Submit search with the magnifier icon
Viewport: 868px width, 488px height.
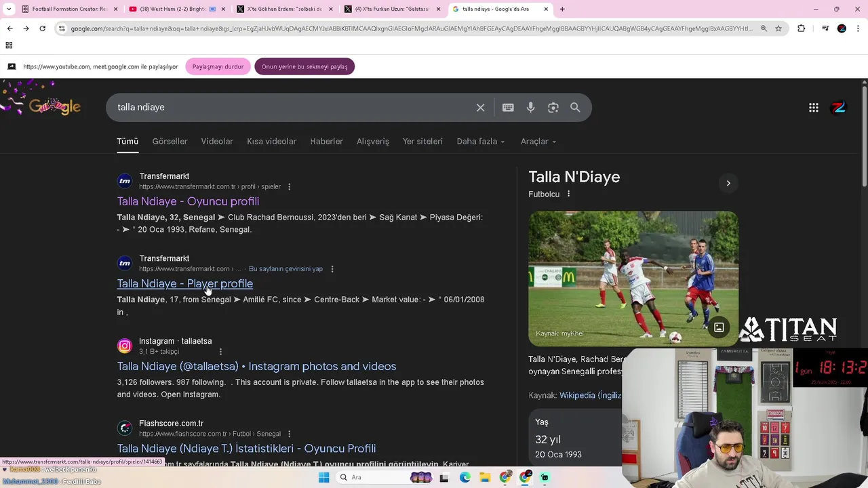tap(575, 107)
